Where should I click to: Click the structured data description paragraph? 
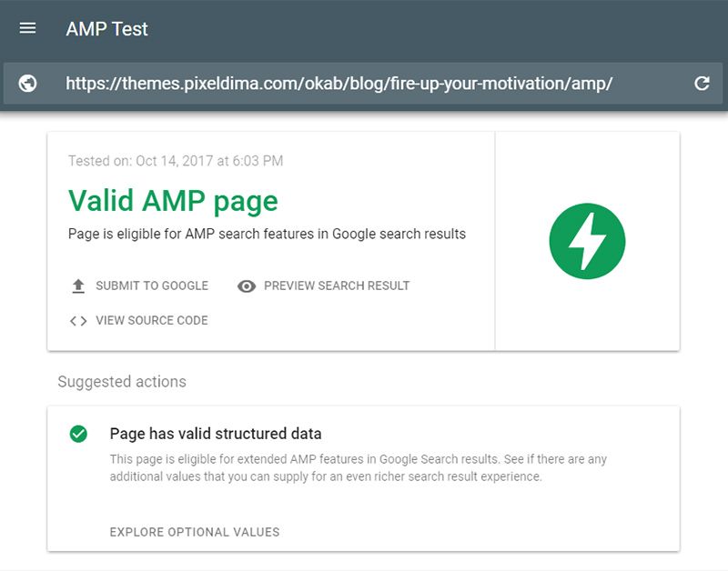[358, 467]
